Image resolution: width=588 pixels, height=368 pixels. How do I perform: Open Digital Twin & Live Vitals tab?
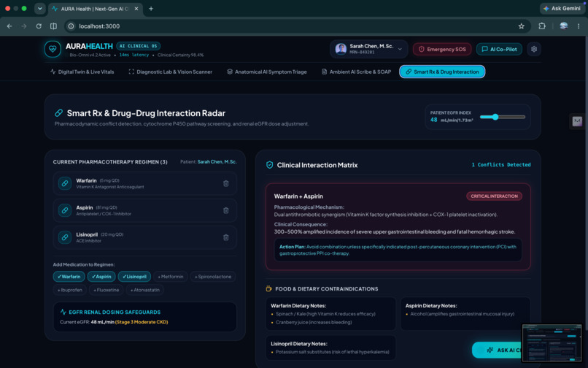tap(82, 72)
